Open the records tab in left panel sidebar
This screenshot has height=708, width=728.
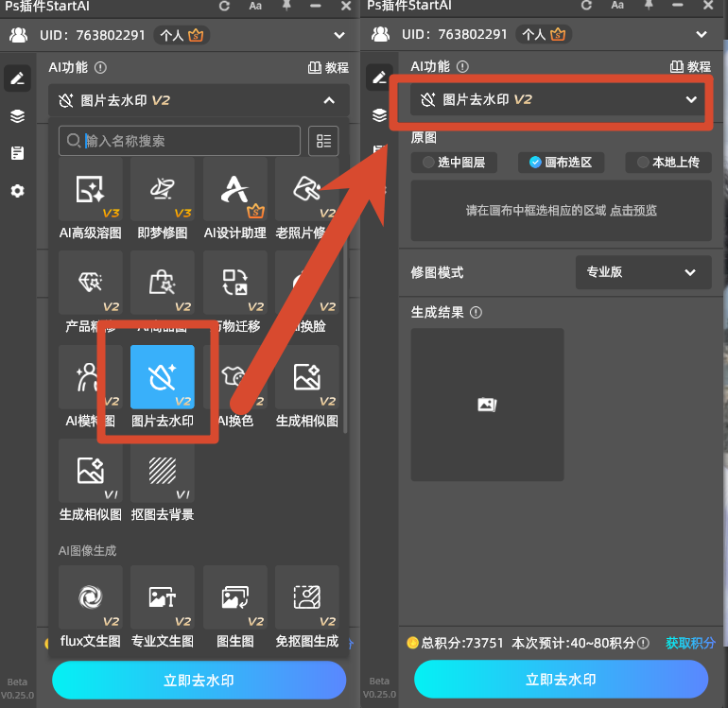18,153
